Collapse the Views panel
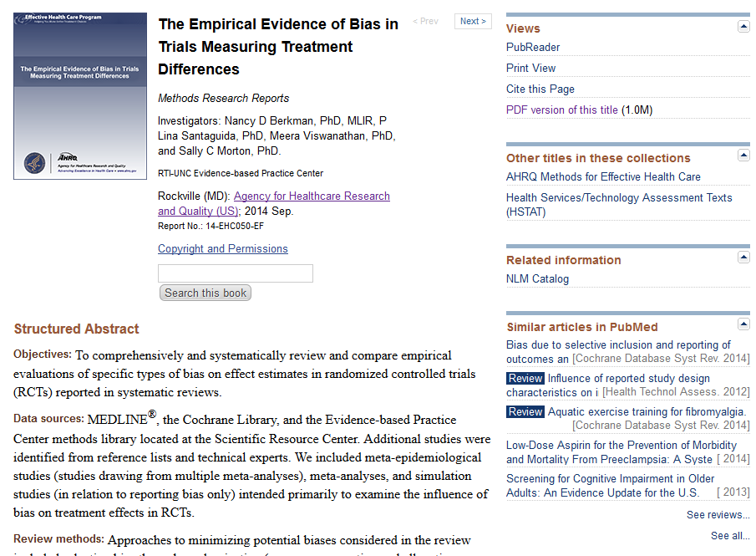The width and height of the screenshot is (756, 556). coord(743,27)
